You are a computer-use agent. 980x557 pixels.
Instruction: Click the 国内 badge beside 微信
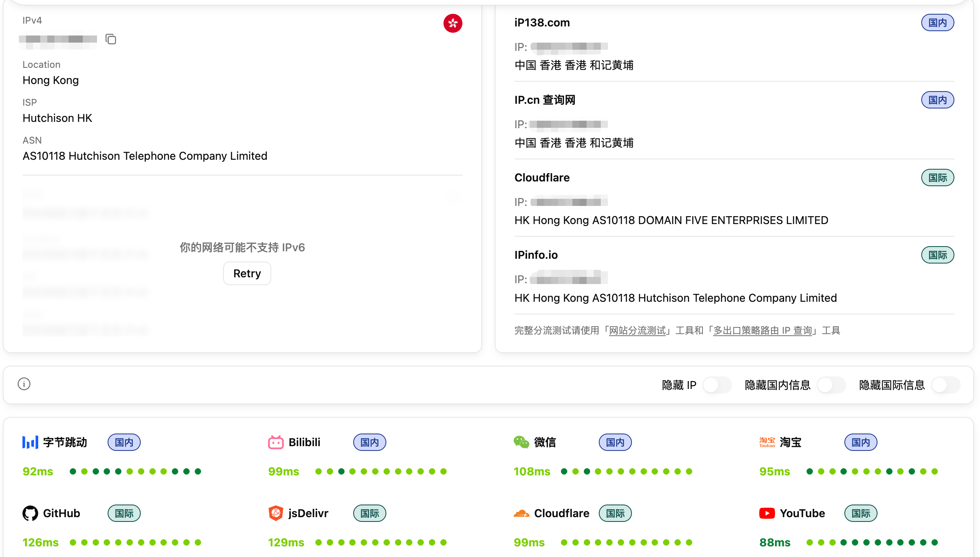tap(615, 442)
